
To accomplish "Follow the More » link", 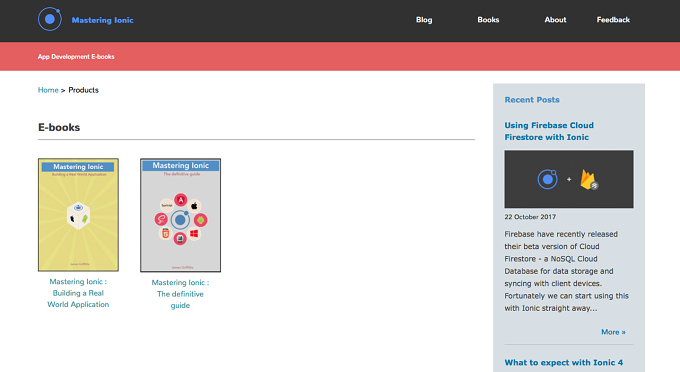I will [x=613, y=332].
